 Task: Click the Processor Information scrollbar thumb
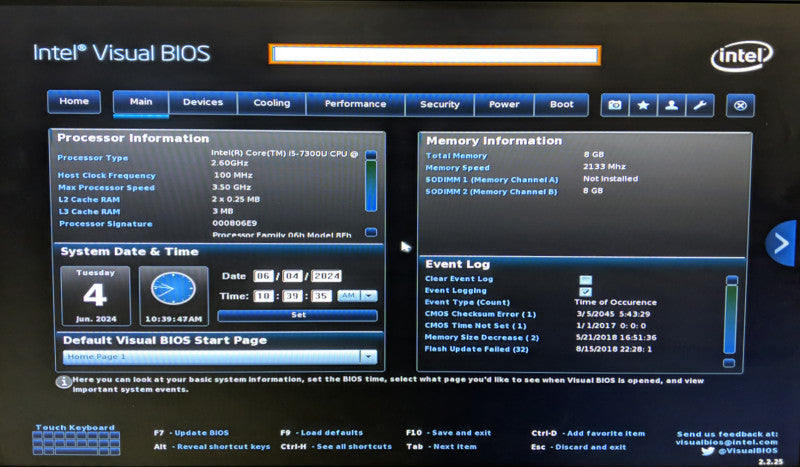click(x=371, y=186)
